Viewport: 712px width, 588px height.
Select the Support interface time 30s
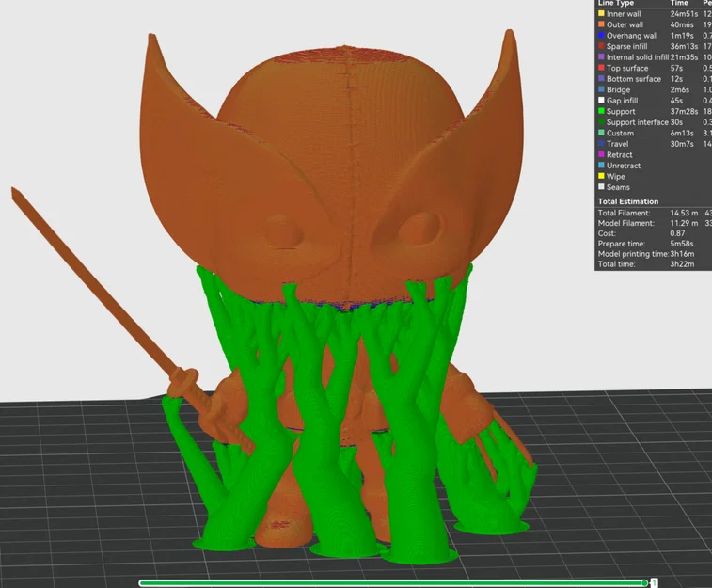click(676, 122)
